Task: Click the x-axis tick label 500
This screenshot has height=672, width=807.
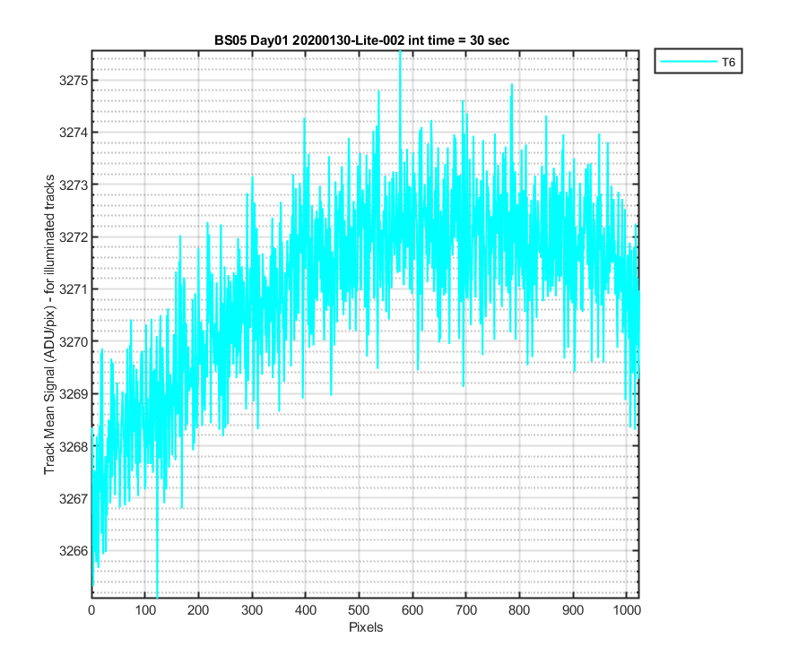Action: pos(359,610)
